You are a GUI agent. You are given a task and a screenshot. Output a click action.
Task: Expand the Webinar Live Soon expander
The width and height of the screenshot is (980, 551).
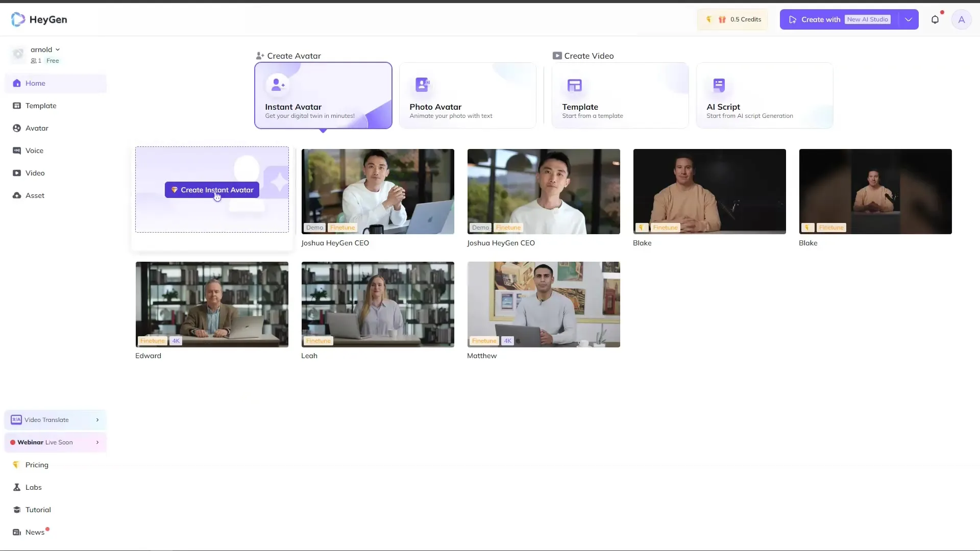[97, 442]
